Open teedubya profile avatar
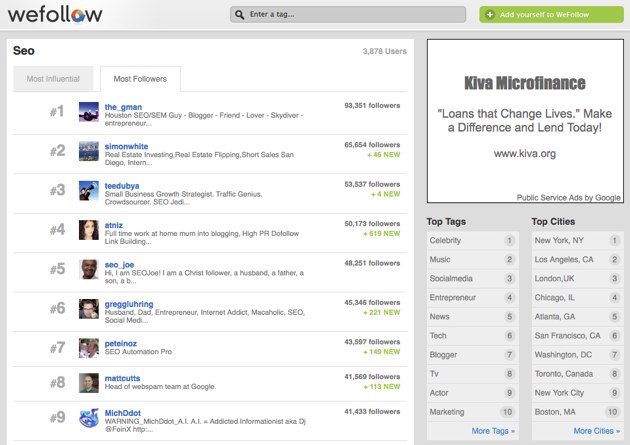 pyautogui.click(x=89, y=190)
